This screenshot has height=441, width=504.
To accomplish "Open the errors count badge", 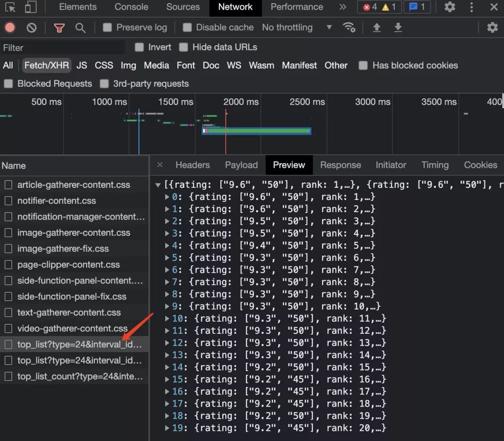I will 370,7.
